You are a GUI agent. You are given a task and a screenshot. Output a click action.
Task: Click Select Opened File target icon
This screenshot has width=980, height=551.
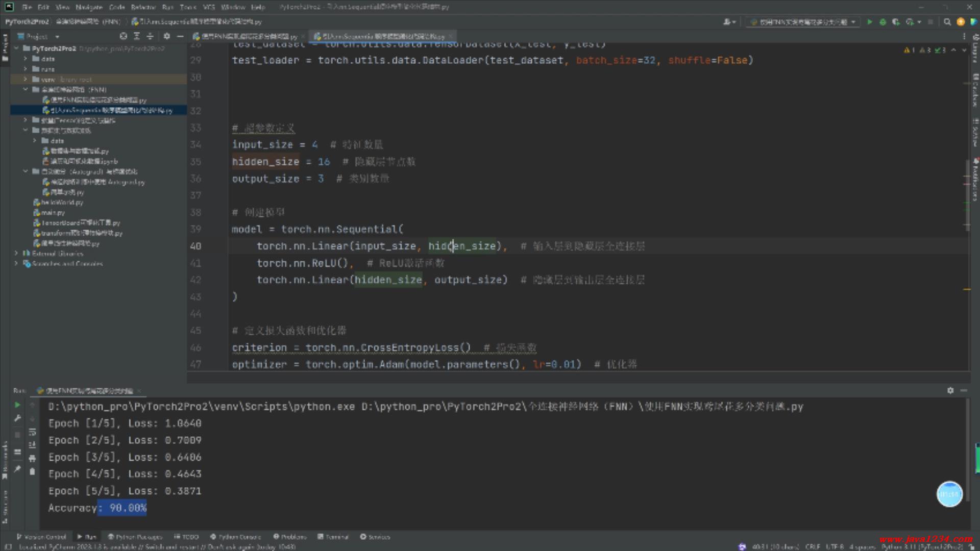point(123,36)
